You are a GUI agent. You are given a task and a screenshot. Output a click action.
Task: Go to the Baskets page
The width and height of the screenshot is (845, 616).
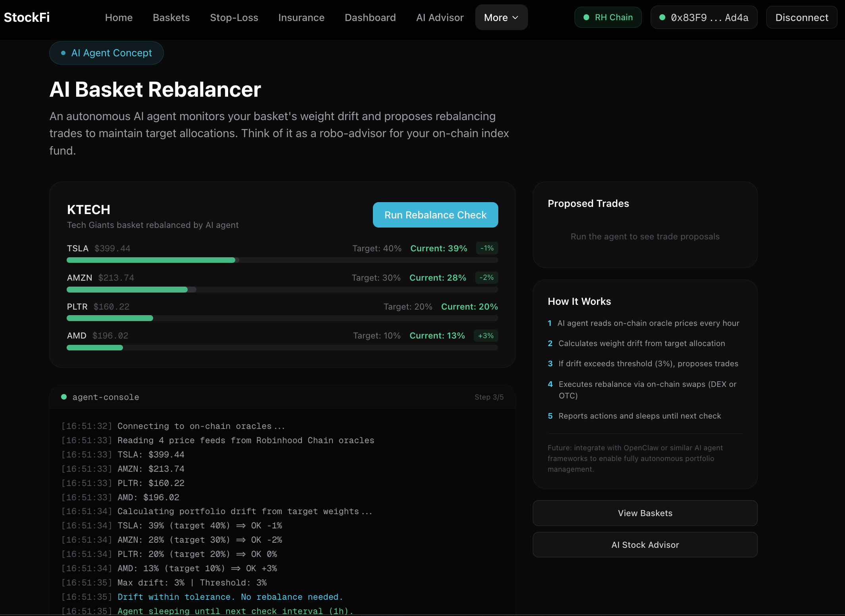coord(171,17)
